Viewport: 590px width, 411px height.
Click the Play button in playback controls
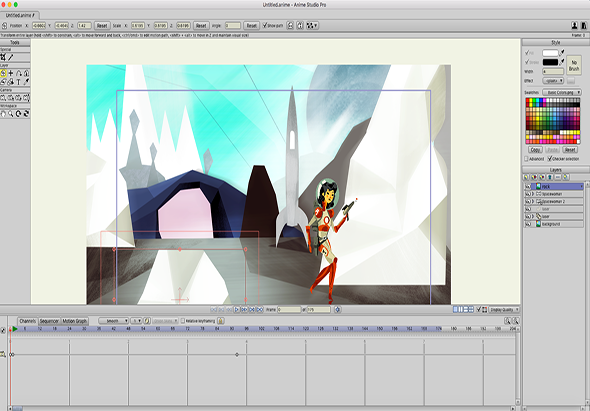(x=237, y=309)
